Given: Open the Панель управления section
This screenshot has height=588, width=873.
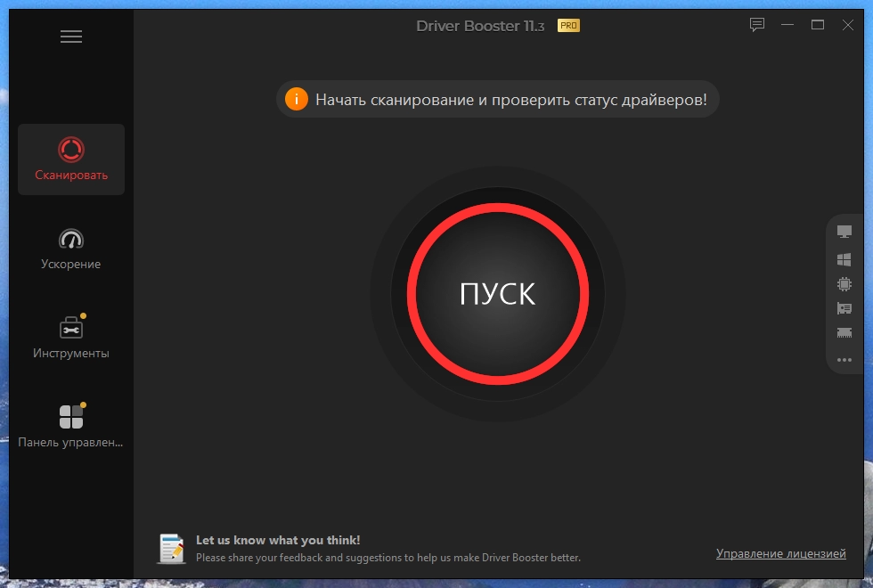Looking at the screenshot, I should tap(71, 427).
